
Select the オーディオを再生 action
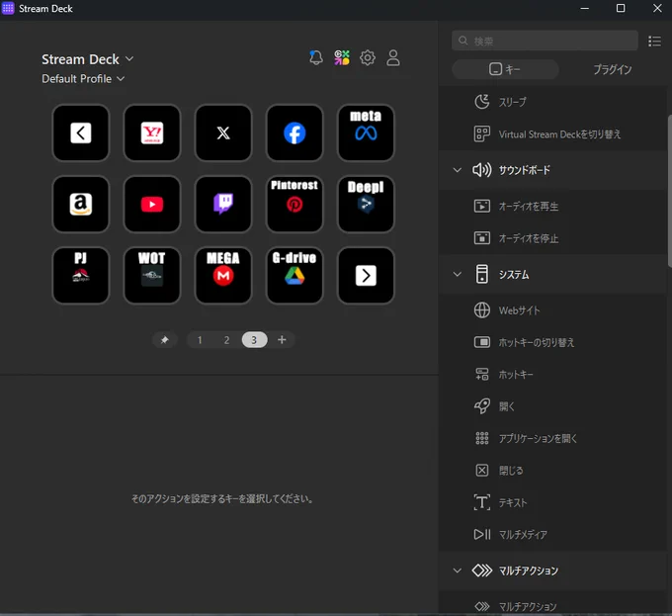click(552, 207)
